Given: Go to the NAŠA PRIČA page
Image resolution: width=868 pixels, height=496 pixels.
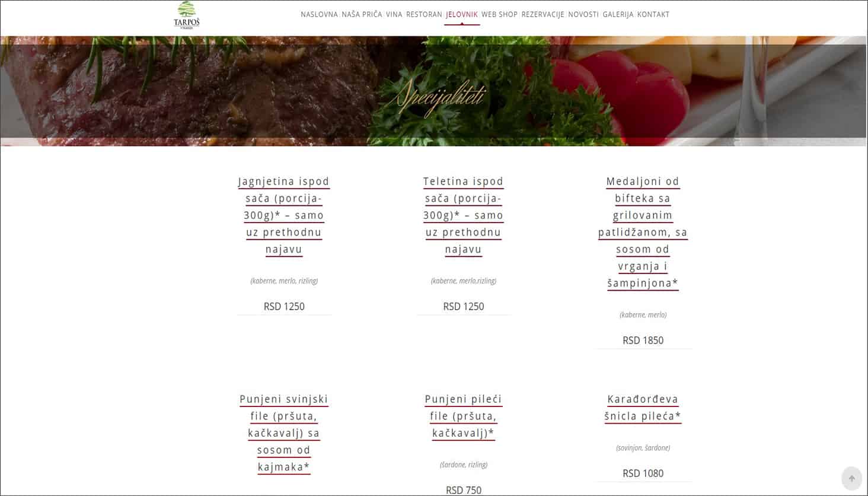Looking at the screenshot, I should 362,14.
